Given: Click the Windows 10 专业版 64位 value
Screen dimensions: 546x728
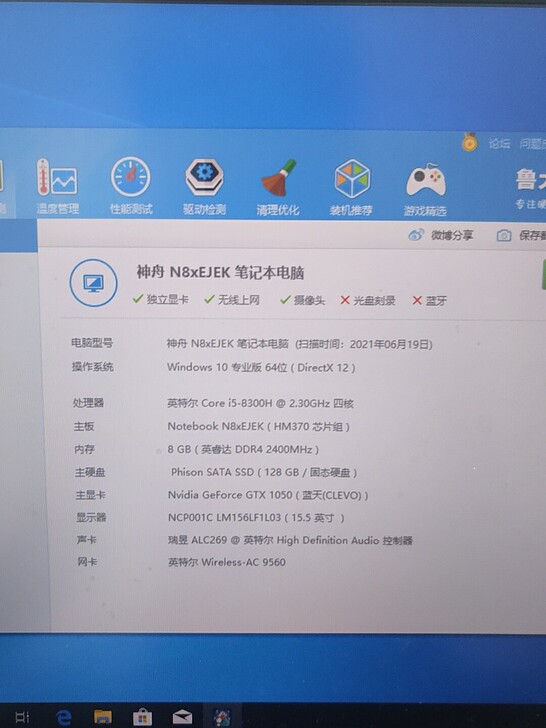Looking at the screenshot, I should [261, 368].
